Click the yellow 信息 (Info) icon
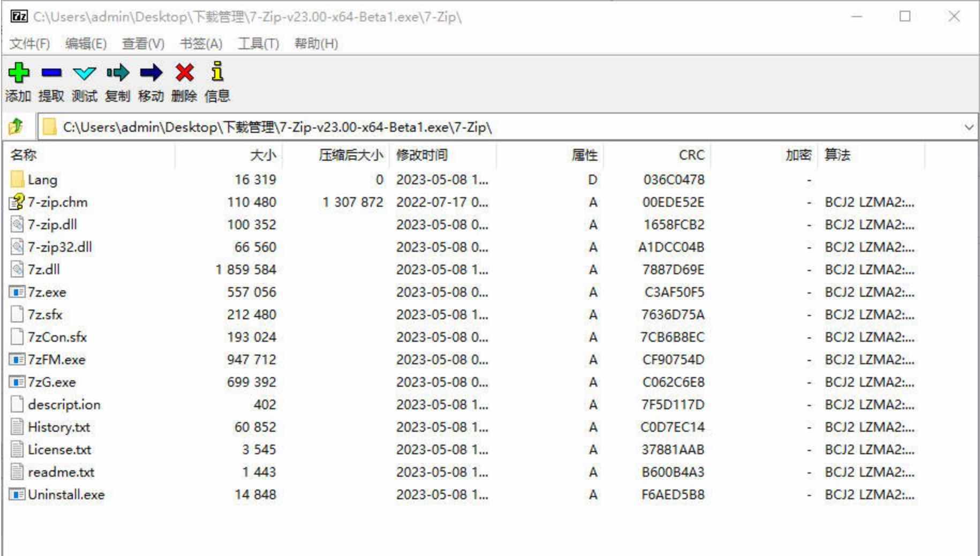Screen dimensions: 980x556 tap(217, 71)
